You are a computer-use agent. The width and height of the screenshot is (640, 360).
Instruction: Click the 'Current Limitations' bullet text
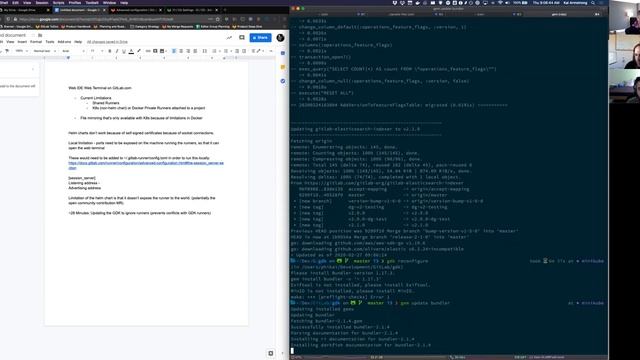[x=96, y=98]
